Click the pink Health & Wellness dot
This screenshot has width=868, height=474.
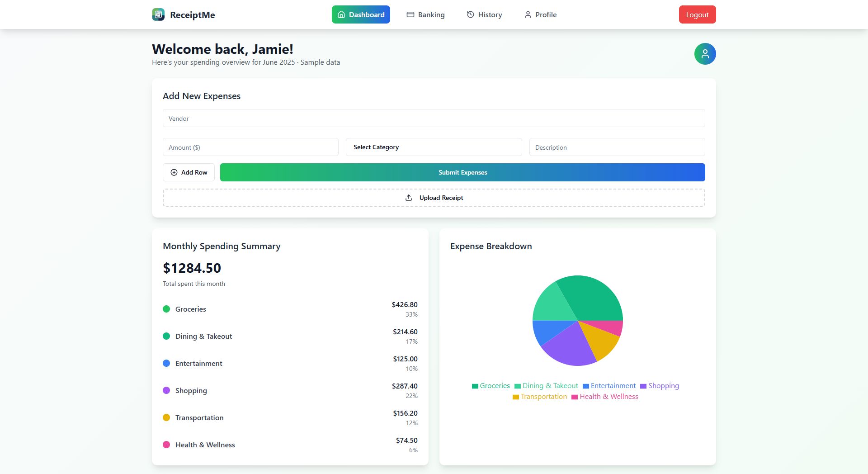tap(166, 445)
